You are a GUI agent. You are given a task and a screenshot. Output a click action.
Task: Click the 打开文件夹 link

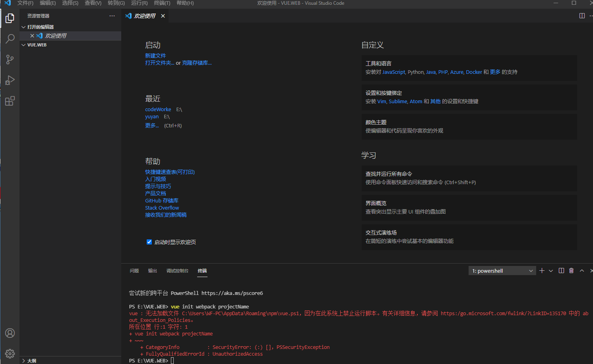pyautogui.click(x=160, y=63)
